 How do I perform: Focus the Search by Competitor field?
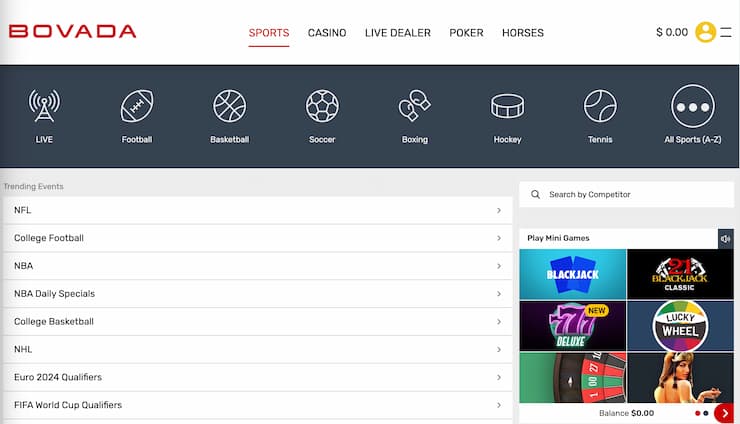pos(627,194)
